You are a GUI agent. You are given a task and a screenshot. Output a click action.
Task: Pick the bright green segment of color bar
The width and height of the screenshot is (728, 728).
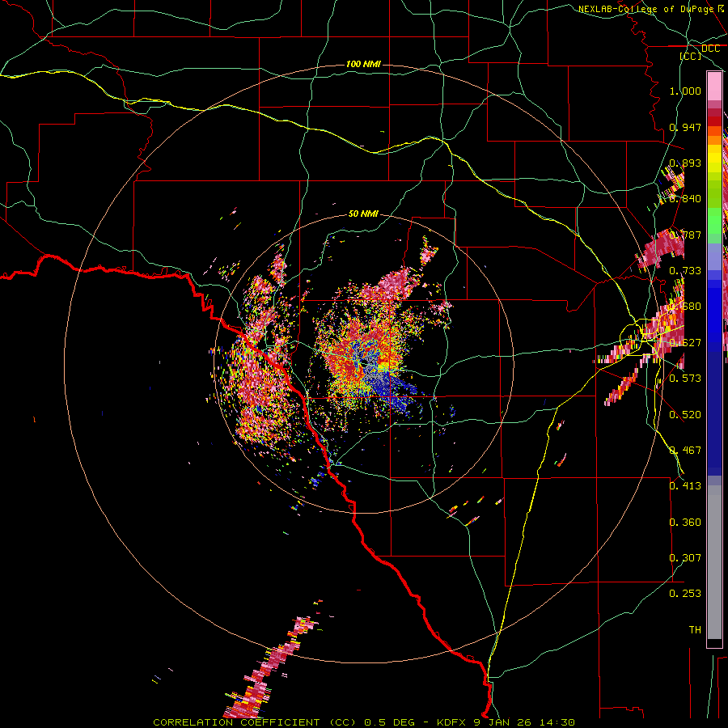(714, 222)
